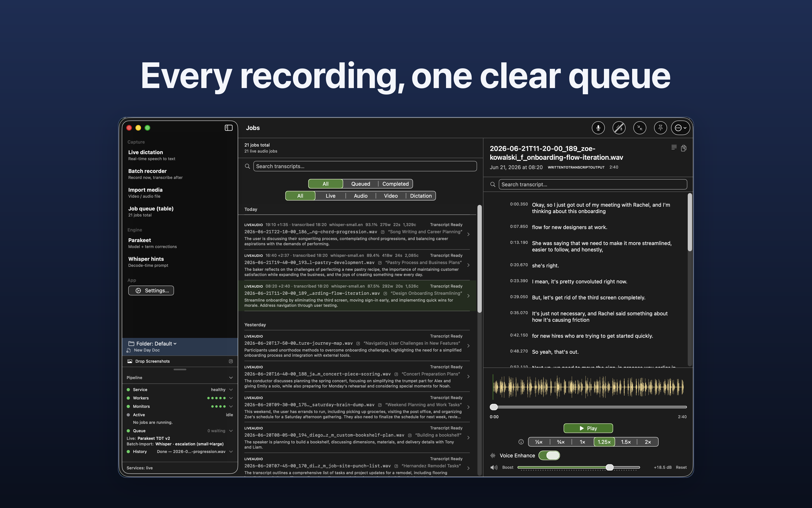The height and width of the screenshot is (508, 812).
Task: Expand the Monitors row chevron
Action: tap(231, 406)
